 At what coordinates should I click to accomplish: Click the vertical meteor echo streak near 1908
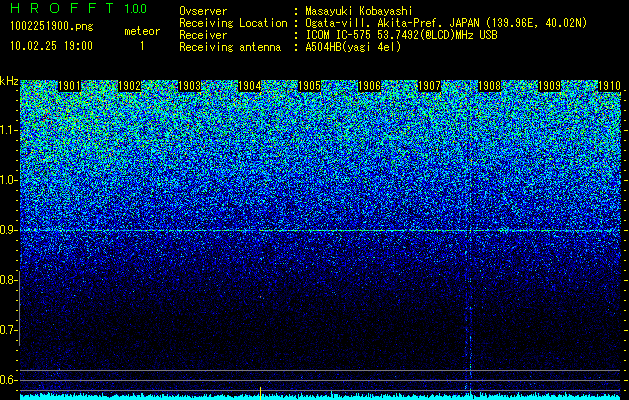(x=470, y=309)
